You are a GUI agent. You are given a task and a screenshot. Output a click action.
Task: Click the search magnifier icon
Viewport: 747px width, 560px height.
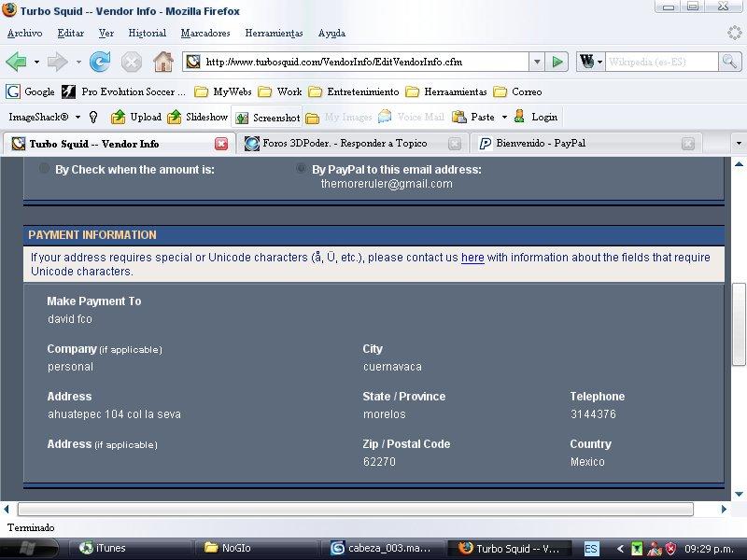point(729,62)
